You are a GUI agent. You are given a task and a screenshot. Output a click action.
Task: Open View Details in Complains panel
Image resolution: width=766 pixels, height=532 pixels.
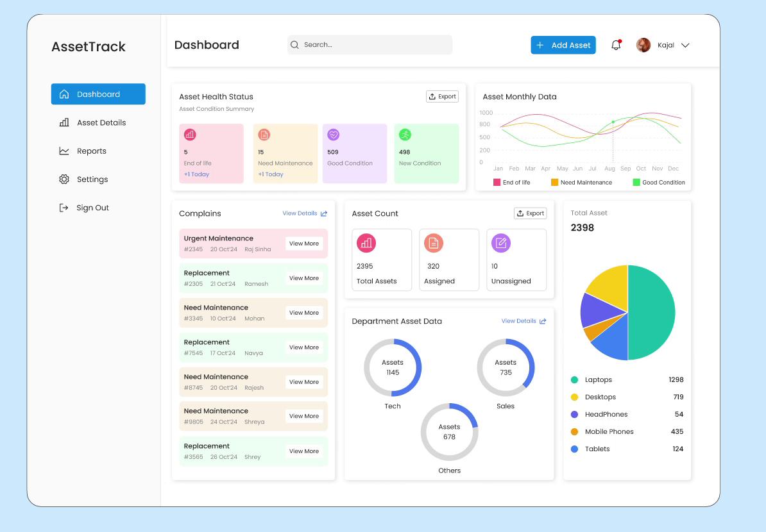coord(305,213)
